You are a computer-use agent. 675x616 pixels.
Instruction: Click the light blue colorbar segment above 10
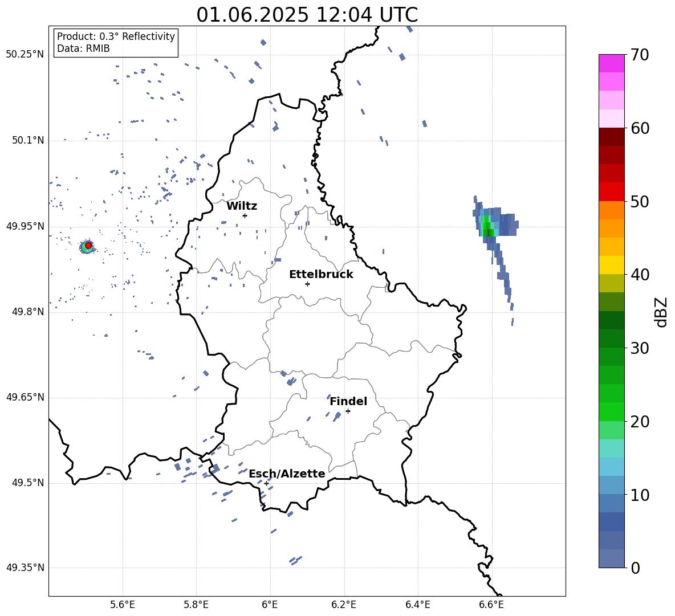(611, 467)
